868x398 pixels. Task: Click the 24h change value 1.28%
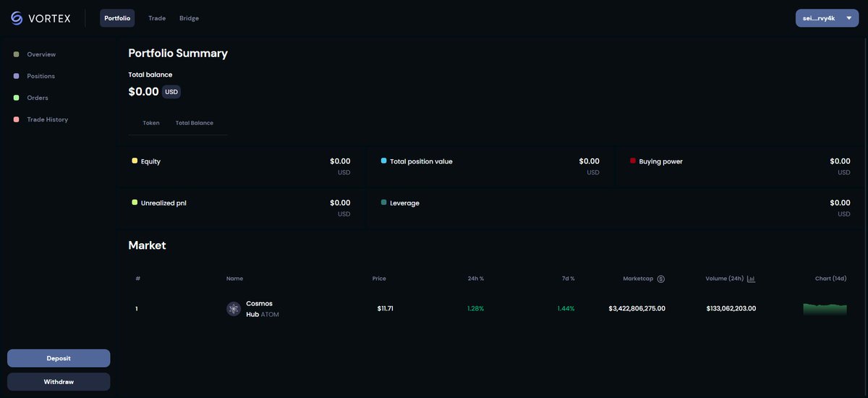(x=476, y=309)
